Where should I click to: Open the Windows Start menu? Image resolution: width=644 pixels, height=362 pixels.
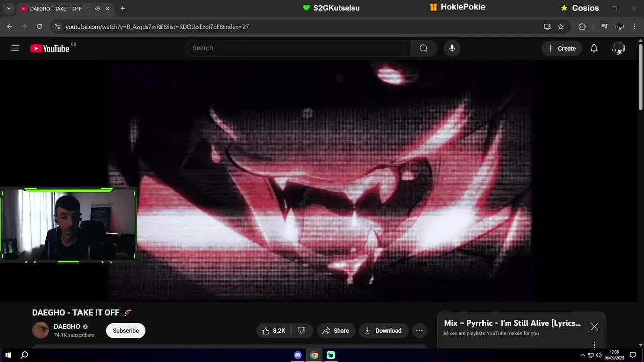[x=8, y=355]
